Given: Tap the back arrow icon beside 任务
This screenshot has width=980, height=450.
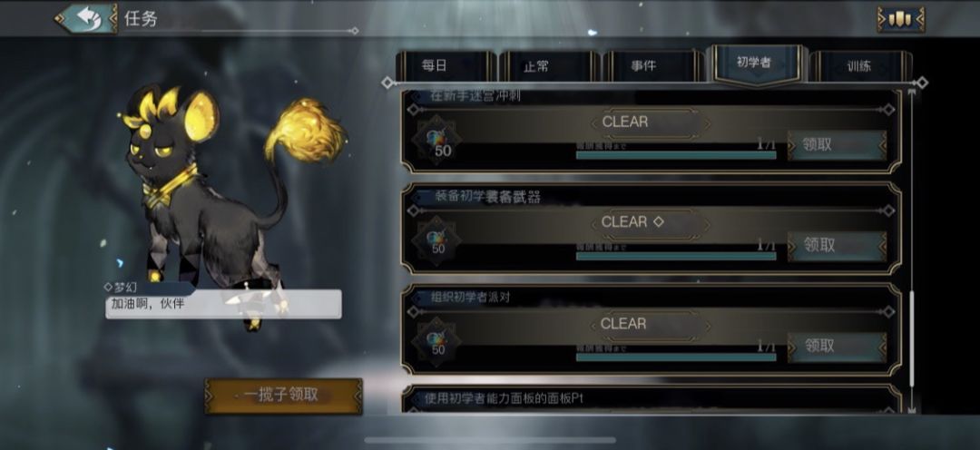Looking at the screenshot, I should pyautogui.click(x=86, y=18).
